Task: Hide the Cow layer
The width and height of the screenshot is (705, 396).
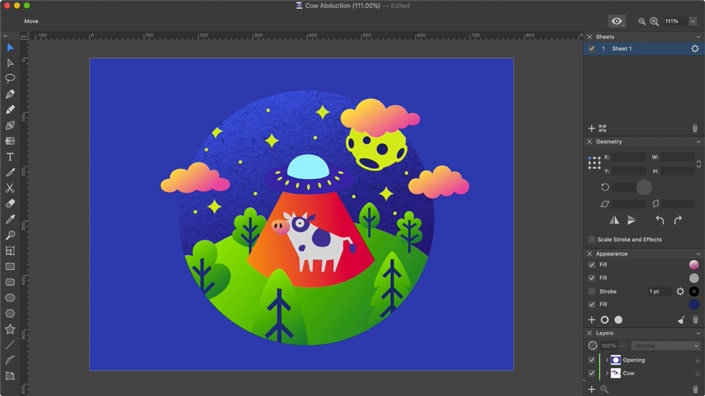Action: click(x=591, y=373)
